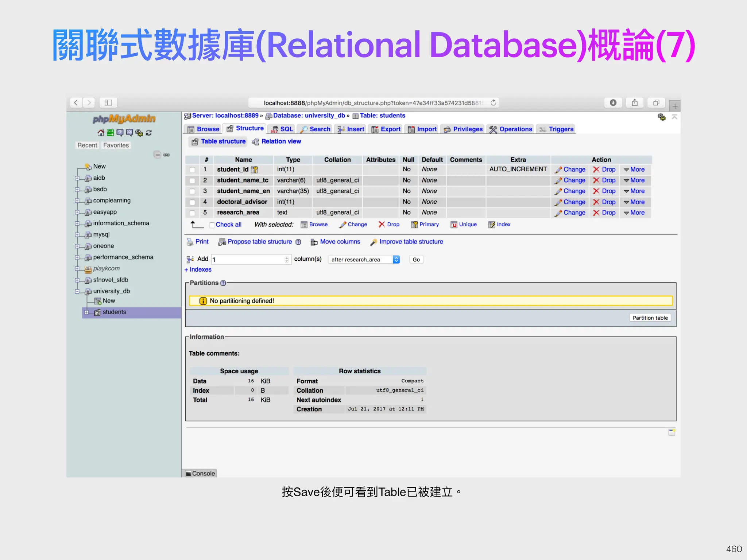The height and width of the screenshot is (560, 747).
Task: Open the Insert tab
Action: [x=351, y=129]
